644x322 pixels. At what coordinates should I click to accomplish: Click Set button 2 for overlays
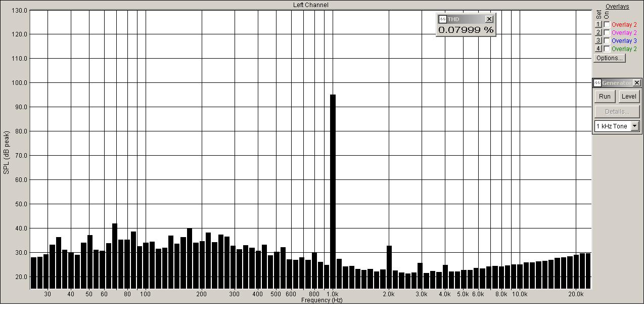599,33
